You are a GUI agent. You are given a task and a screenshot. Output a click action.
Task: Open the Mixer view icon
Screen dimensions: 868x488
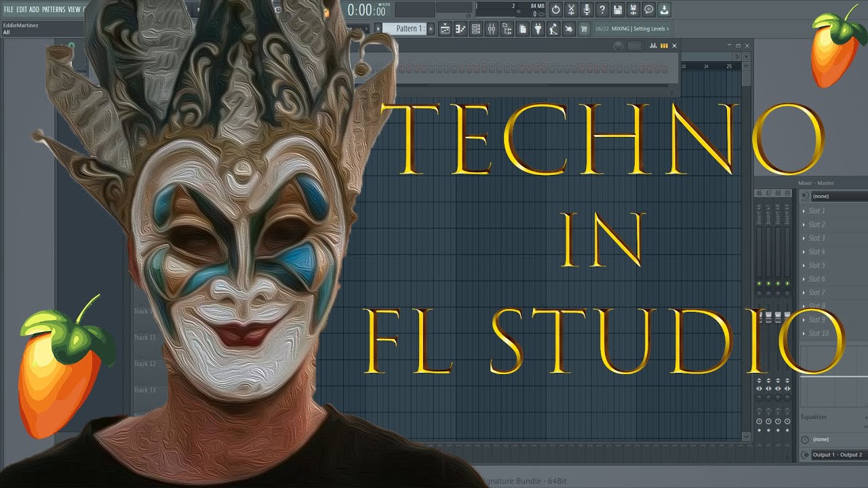(x=492, y=28)
